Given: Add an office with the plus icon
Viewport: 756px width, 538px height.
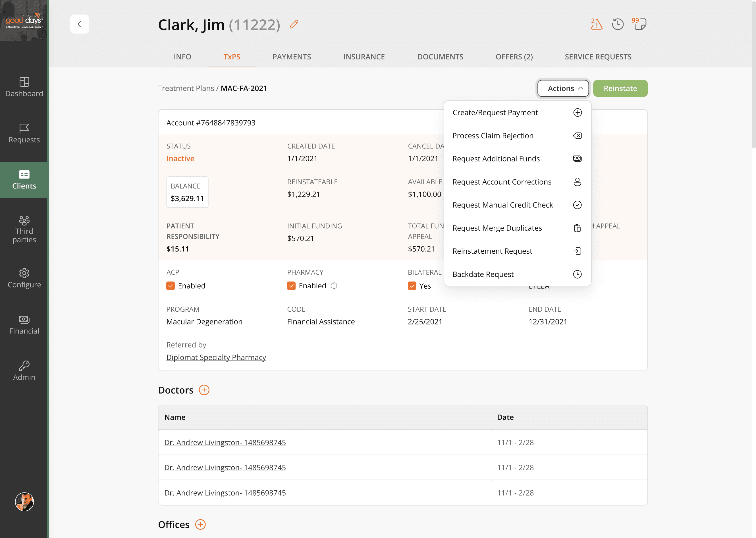Looking at the screenshot, I should [x=200, y=524].
